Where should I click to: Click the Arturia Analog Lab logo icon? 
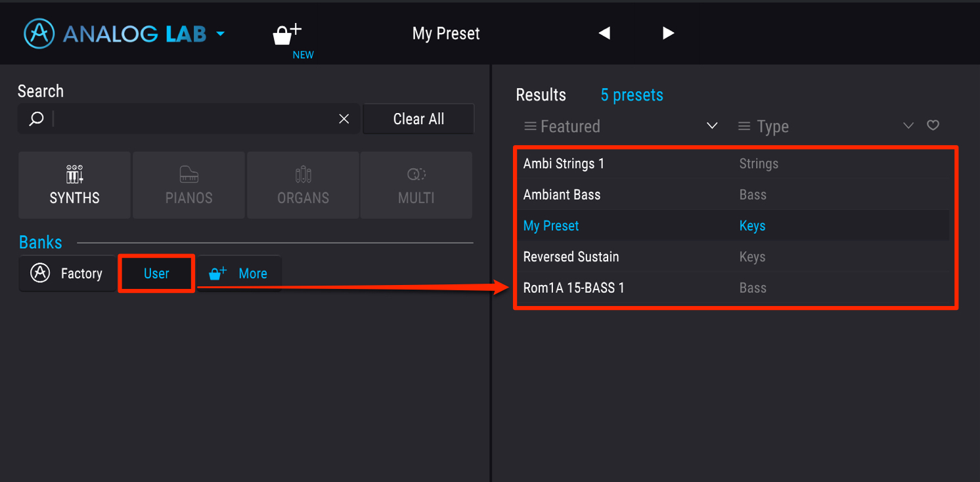pyautogui.click(x=39, y=33)
